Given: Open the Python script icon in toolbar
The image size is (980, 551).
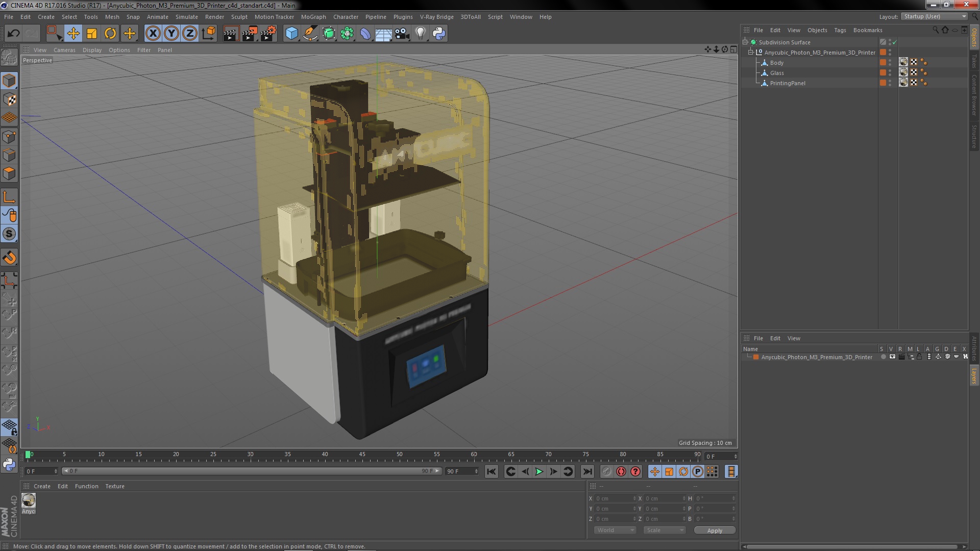Looking at the screenshot, I should [439, 34].
